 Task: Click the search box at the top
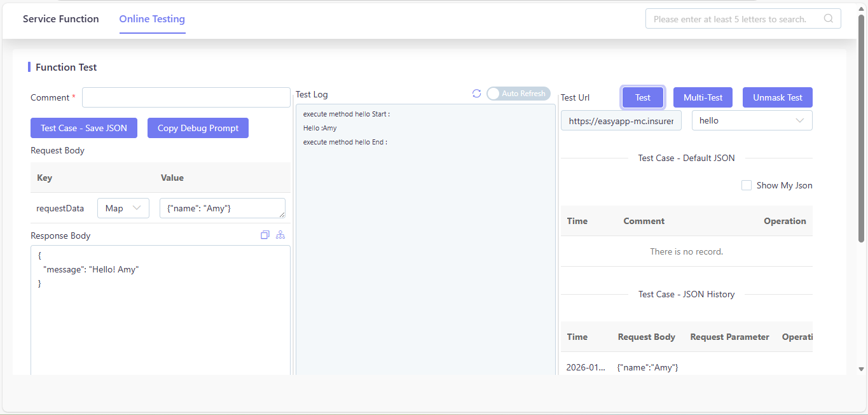click(743, 18)
